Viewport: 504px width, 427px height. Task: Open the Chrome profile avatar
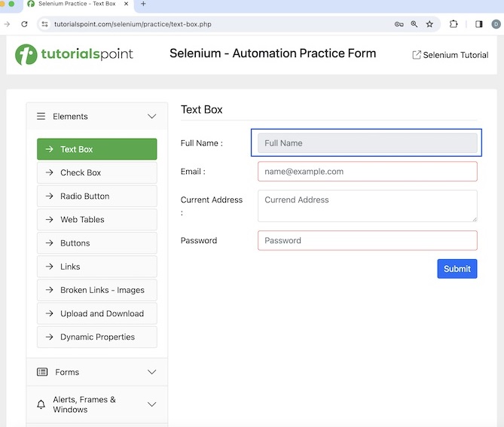tap(496, 24)
